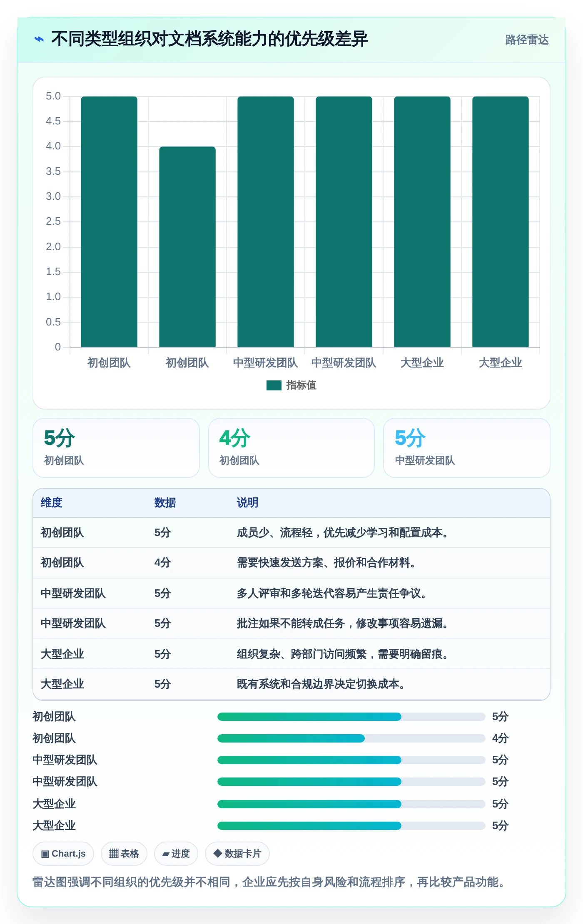The width and height of the screenshot is (583, 924).
Task: Click the title 不同类型组织对文档系统能力的优先级差异
Action: (209, 39)
